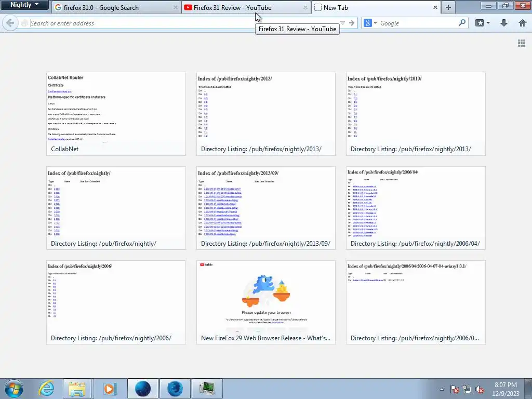Click the Google search input box

click(418, 23)
